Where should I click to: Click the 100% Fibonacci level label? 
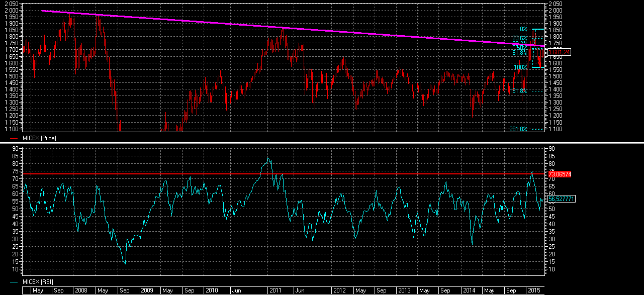click(520, 67)
